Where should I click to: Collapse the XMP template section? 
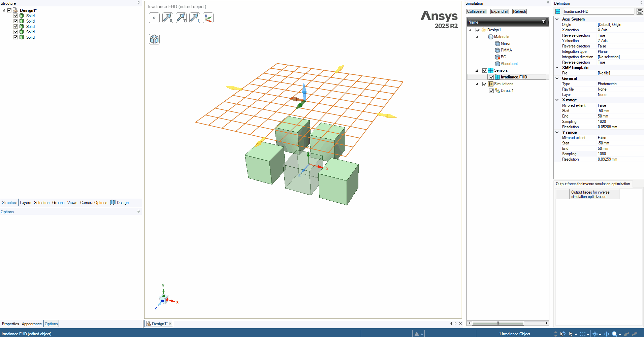557,68
